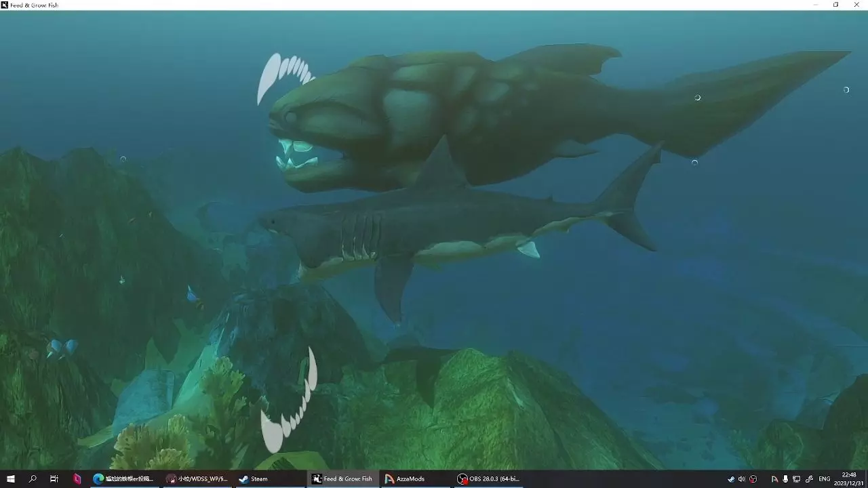The height and width of the screenshot is (488, 868).
Task: Launch the pink pinned app on taskbar
Action: (77, 479)
